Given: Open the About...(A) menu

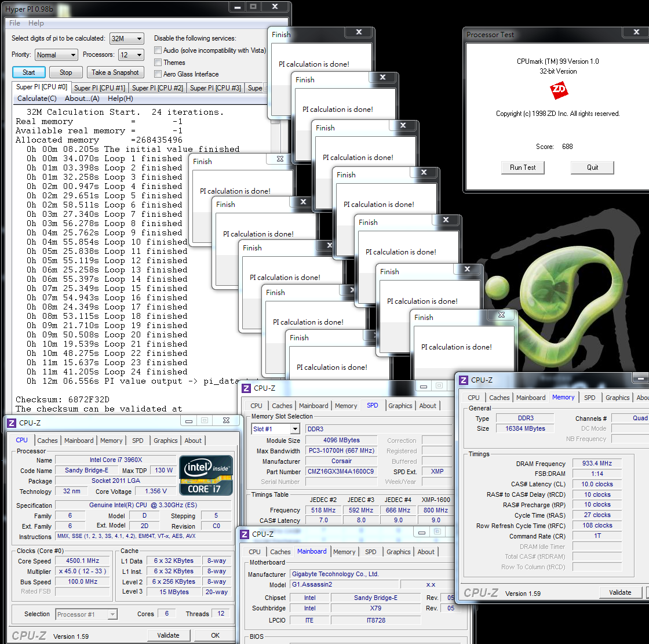Looking at the screenshot, I should [x=82, y=99].
